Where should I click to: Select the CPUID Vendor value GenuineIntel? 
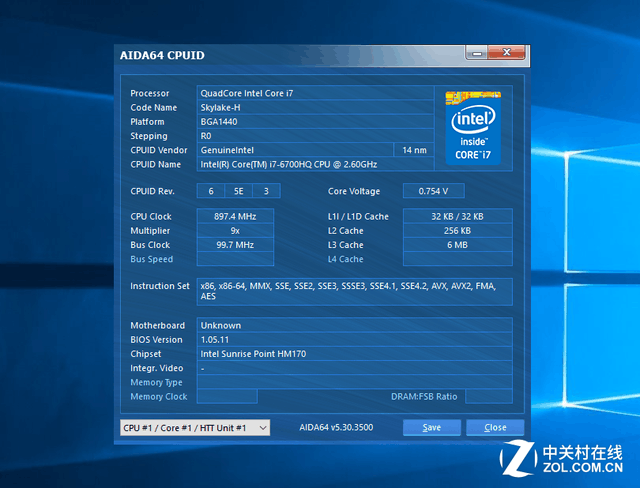295,150
